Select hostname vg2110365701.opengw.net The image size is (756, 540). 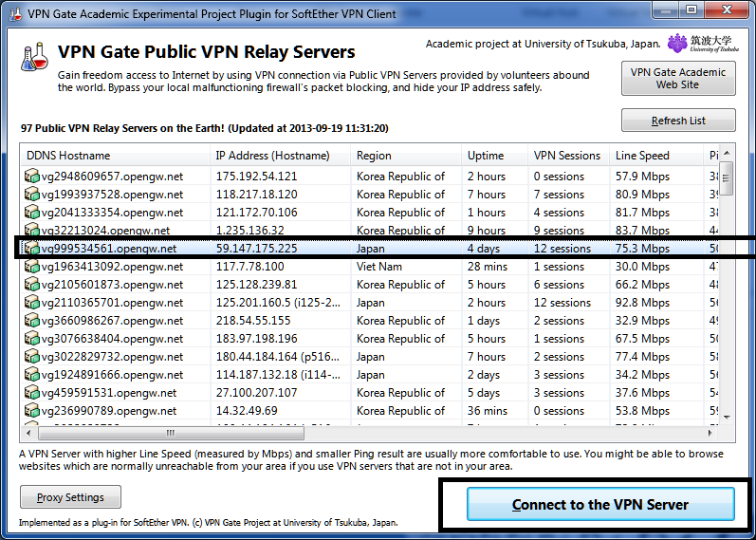click(112, 303)
